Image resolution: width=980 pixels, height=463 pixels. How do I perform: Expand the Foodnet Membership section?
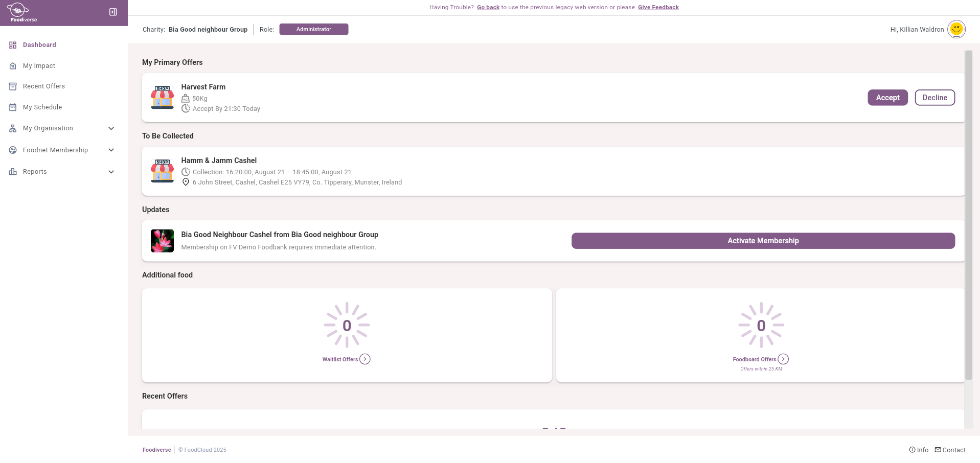(111, 150)
